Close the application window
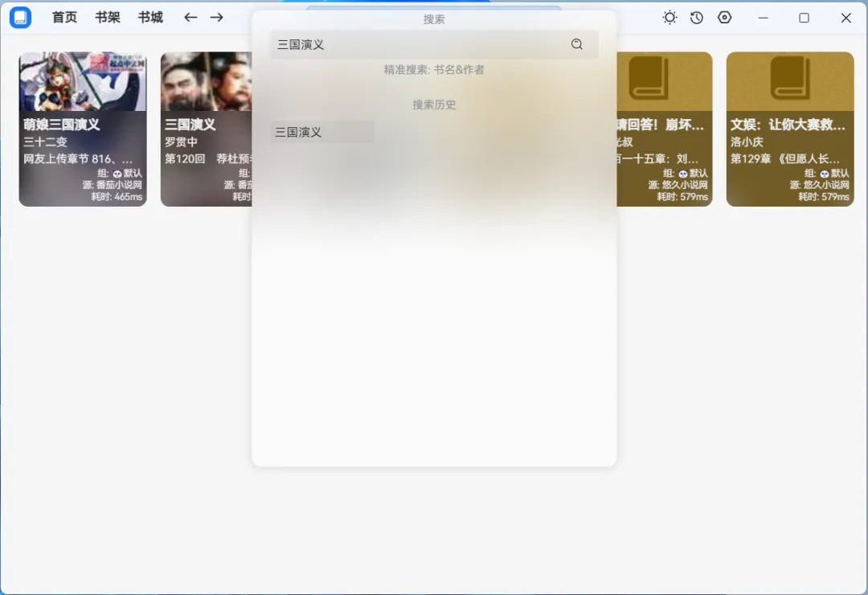868x595 pixels. coord(845,18)
